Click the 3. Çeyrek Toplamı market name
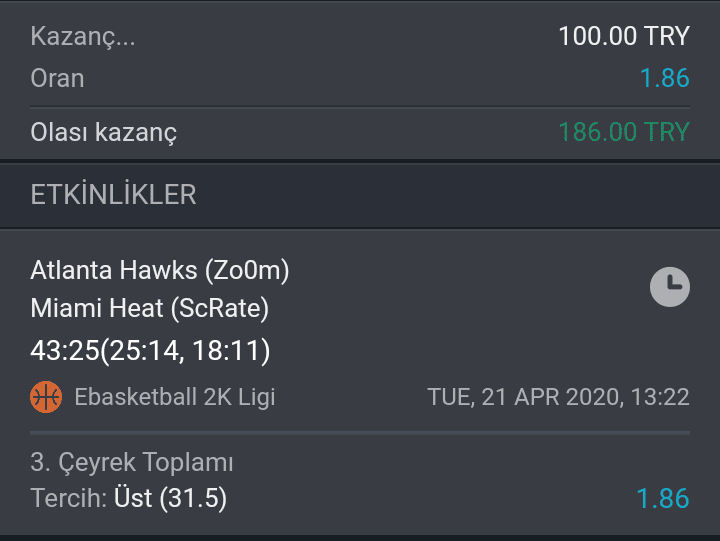This screenshot has width=720, height=541. pyautogui.click(x=132, y=462)
